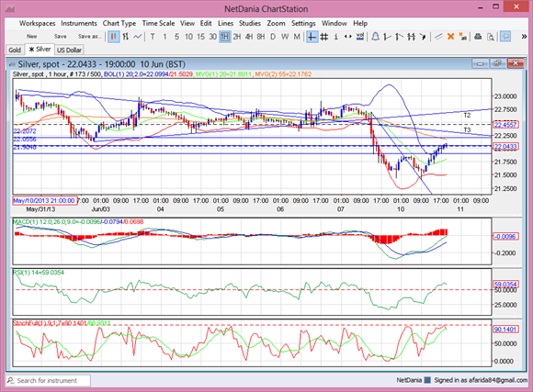Switch to the OHLC bar chart icon
533x392 pixels.
pyautogui.click(x=125, y=37)
